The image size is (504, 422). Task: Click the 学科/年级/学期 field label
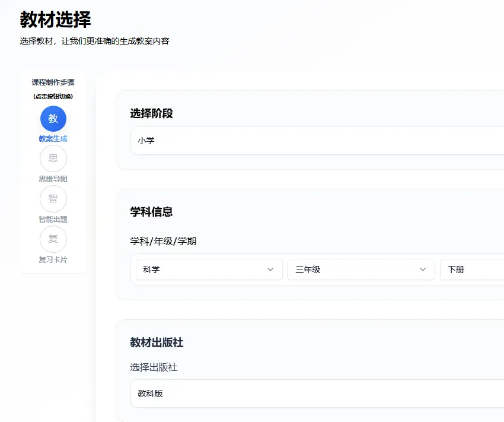163,241
